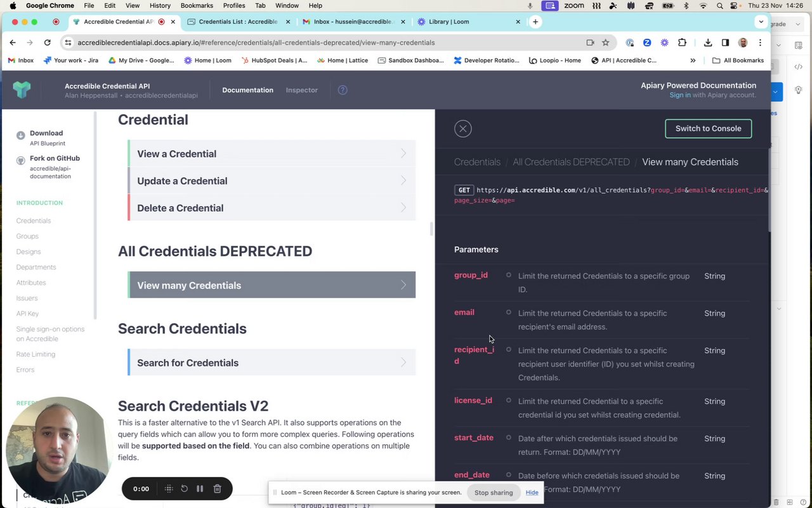Screen dimensions: 812x508
Task: Reload the page
Action: [x=47, y=43]
